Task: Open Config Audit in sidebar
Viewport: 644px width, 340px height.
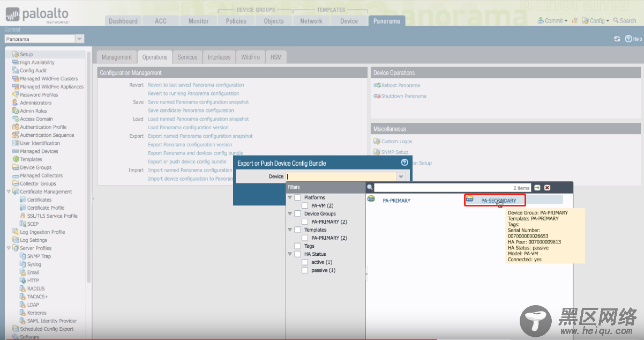Action: coord(33,70)
